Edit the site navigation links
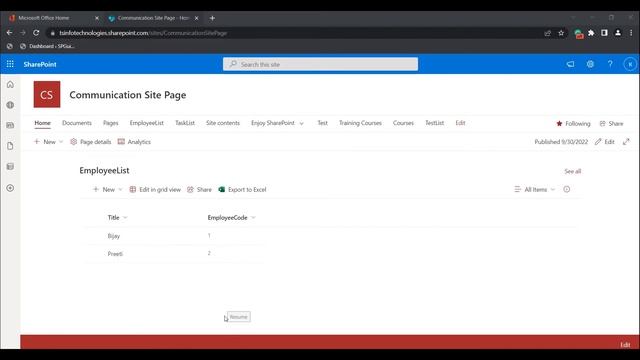This screenshot has width=640, height=360. coord(460,123)
